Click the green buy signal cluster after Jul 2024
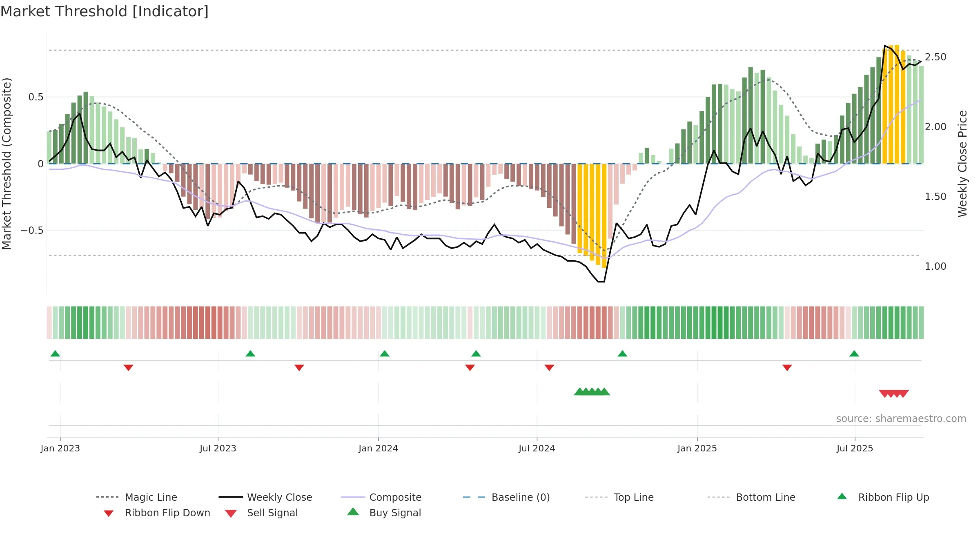The image size is (980, 551). [x=592, y=391]
